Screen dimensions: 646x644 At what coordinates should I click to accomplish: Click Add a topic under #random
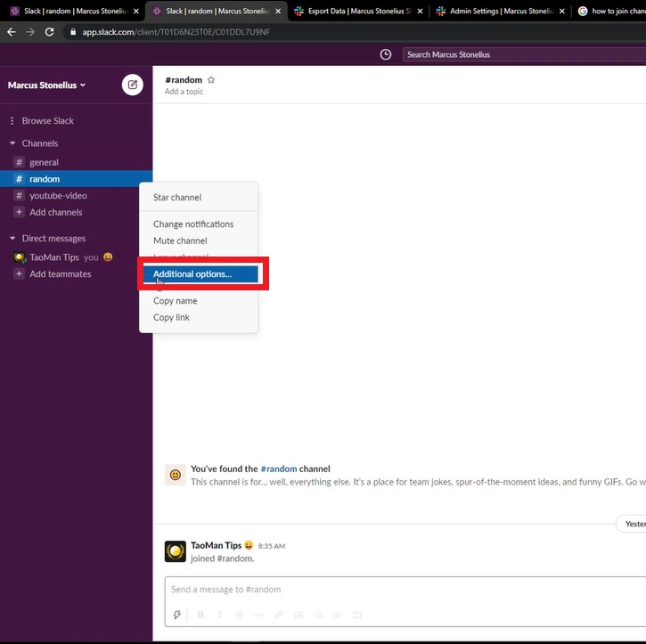(184, 92)
